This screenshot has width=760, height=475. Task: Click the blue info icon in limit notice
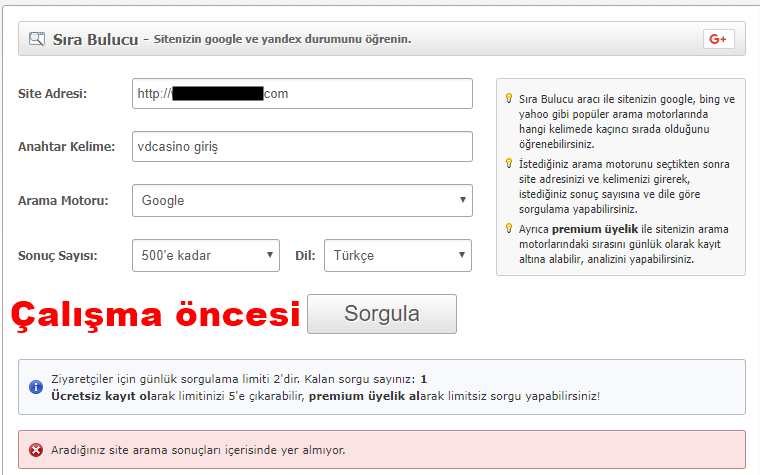tap(35, 387)
